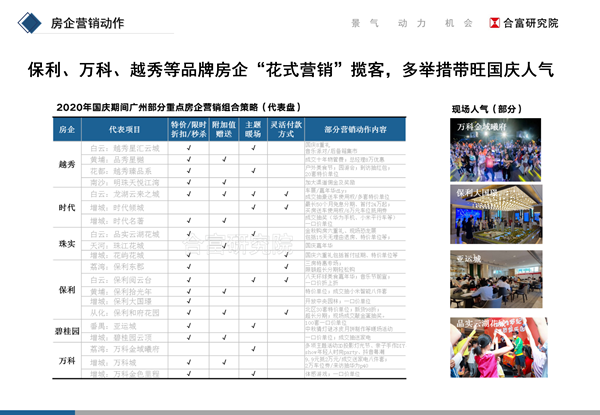The width and height of the screenshot is (600, 415).
Task: Click the 南沙：明珠天悦江湾 project cell
Action: pyautogui.click(x=125, y=182)
